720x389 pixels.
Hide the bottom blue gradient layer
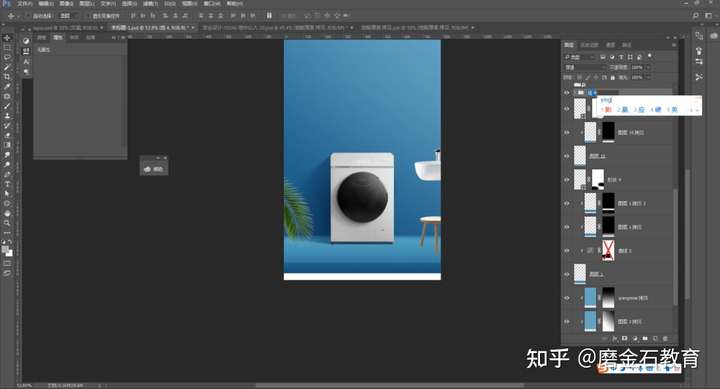(x=567, y=321)
